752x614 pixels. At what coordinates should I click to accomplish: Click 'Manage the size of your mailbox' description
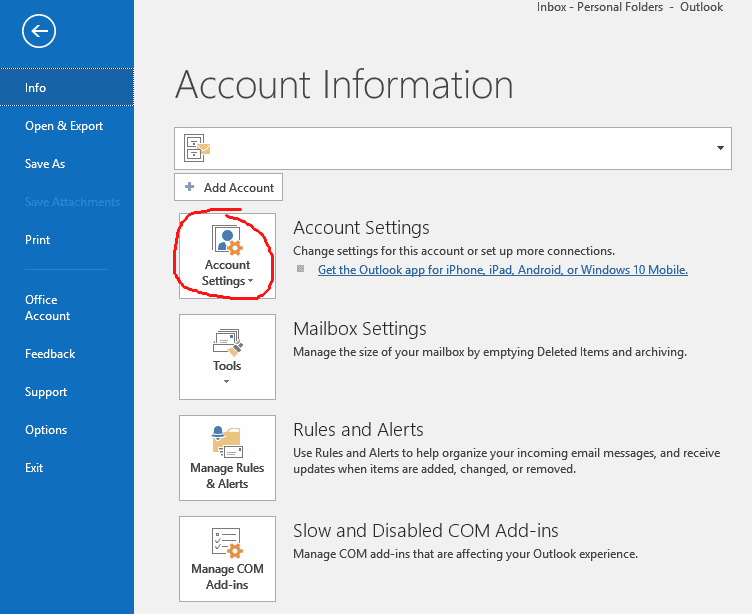[490, 352]
